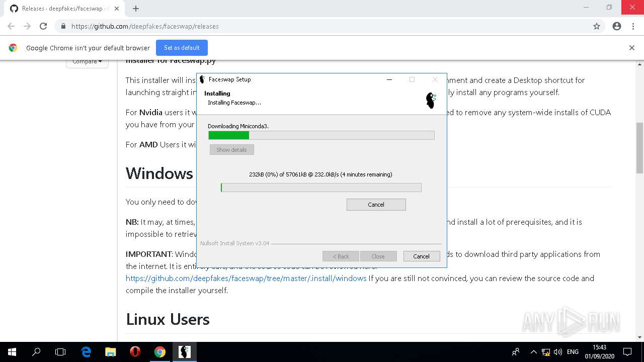This screenshot has height=362, width=644.
Task: Set Chrome as default browser
Action: coord(182,48)
